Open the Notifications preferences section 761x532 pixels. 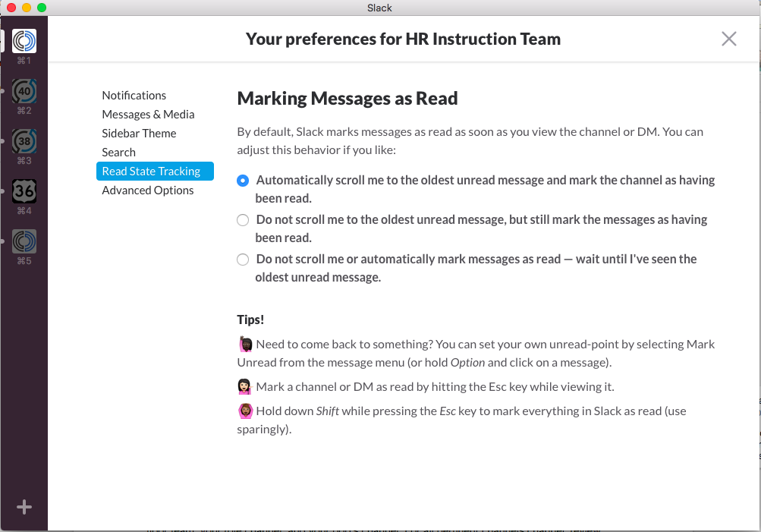(x=134, y=95)
